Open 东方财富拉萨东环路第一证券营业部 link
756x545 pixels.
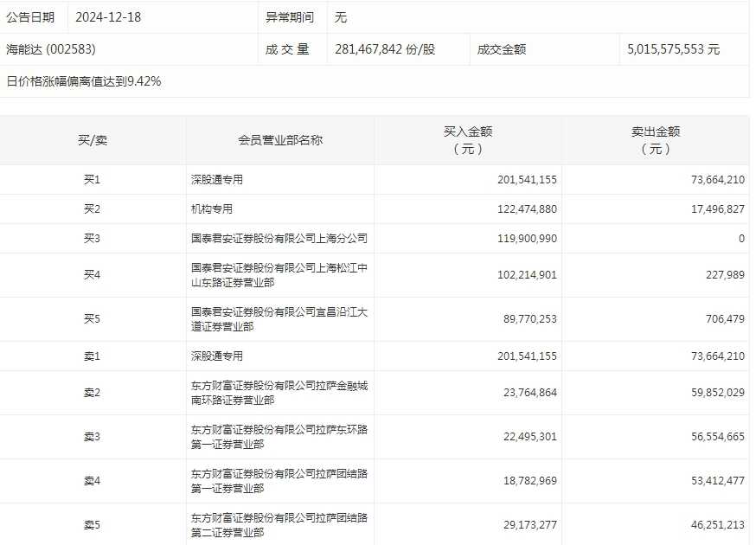(279, 437)
